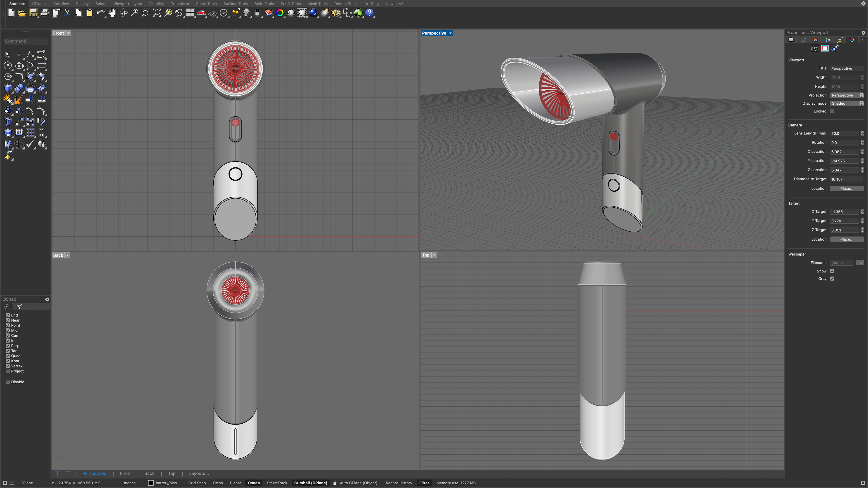This screenshot has height=488, width=868.
Task: Click the Print icon
Action: pyautogui.click(x=45, y=13)
